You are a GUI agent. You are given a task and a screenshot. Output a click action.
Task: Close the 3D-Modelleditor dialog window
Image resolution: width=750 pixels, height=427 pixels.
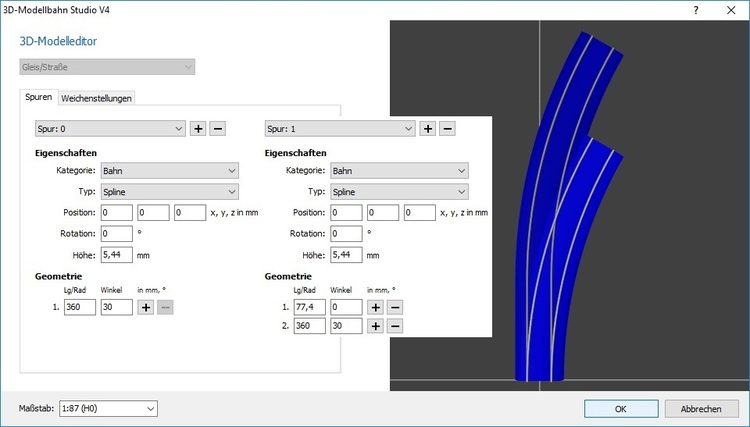[x=731, y=10]
